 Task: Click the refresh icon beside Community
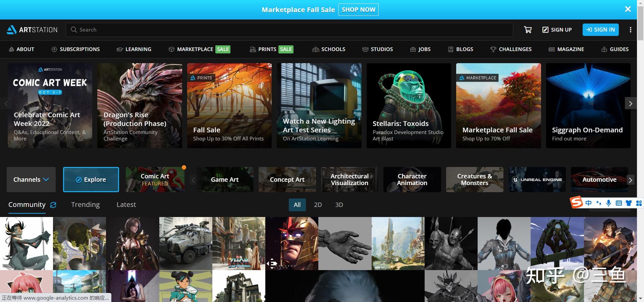(53, 205)
